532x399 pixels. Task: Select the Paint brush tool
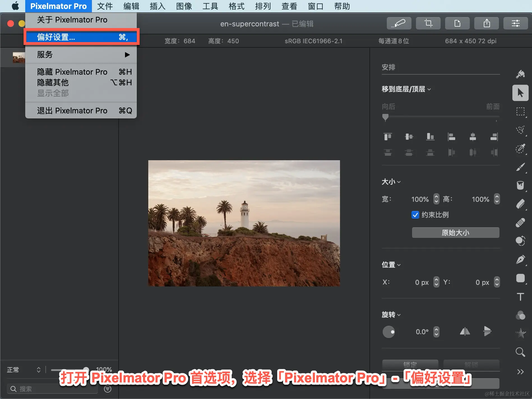tap(521, 167)
